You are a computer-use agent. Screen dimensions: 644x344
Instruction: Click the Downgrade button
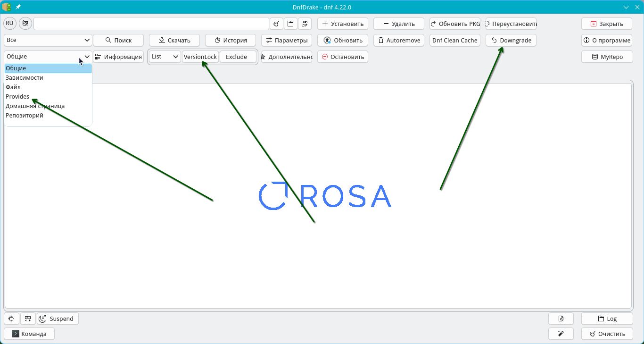click(511, 40)
